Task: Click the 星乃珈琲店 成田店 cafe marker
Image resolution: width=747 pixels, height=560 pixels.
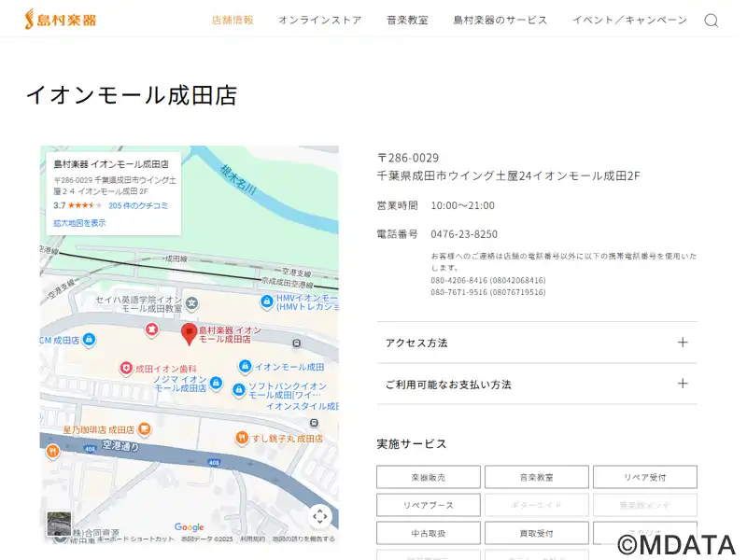Action: point(144,429)
